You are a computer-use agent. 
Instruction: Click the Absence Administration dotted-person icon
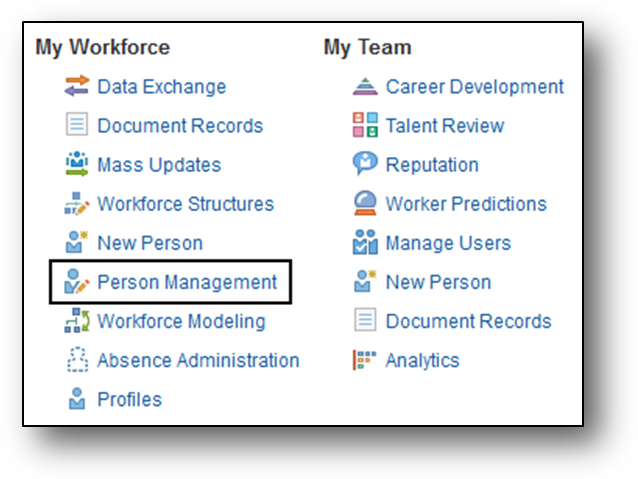click(77, 361)
